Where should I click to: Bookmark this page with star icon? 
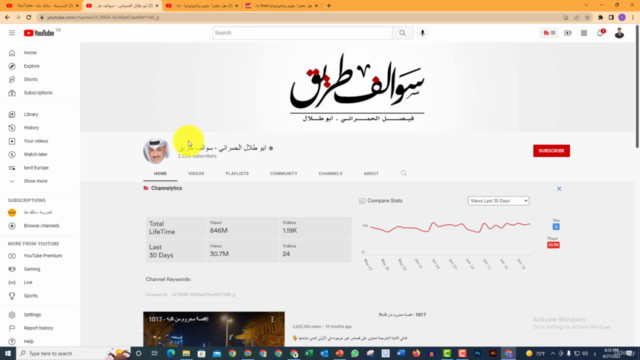(x=587, y=18)
